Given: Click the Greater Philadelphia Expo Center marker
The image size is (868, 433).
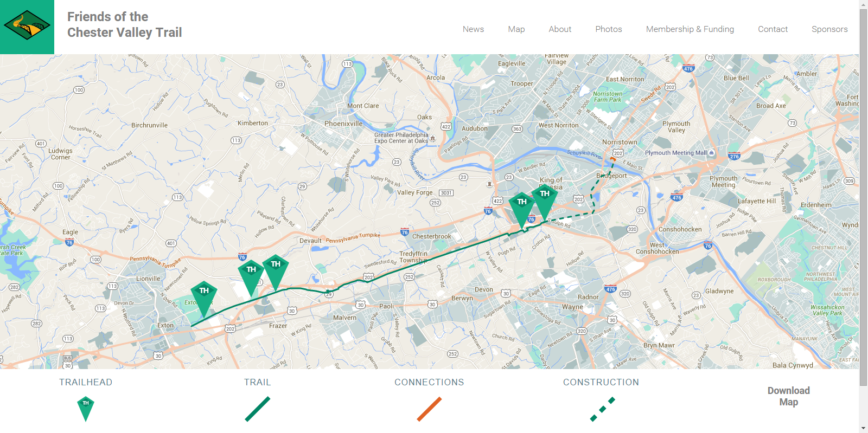Looking at the screenshot, I should (433, 139).
